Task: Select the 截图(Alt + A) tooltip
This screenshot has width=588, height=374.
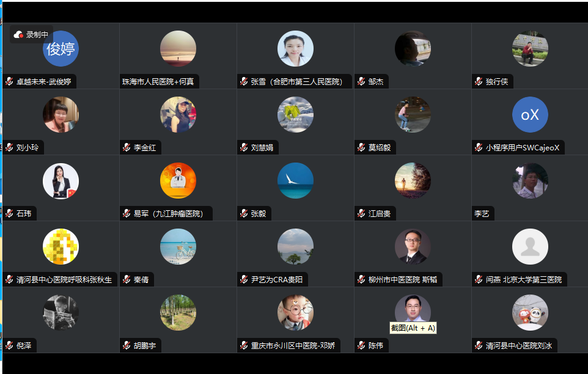Action: point(413,328)
